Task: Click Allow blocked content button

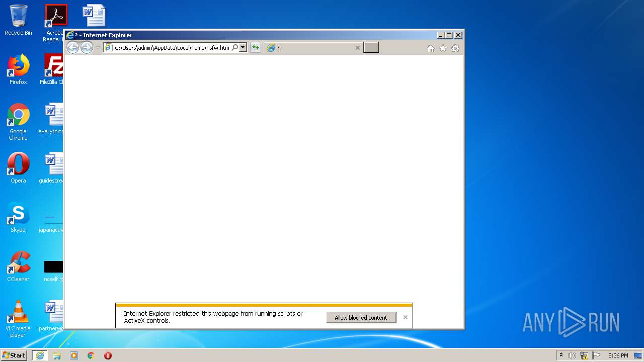Action: coord(361,318)
